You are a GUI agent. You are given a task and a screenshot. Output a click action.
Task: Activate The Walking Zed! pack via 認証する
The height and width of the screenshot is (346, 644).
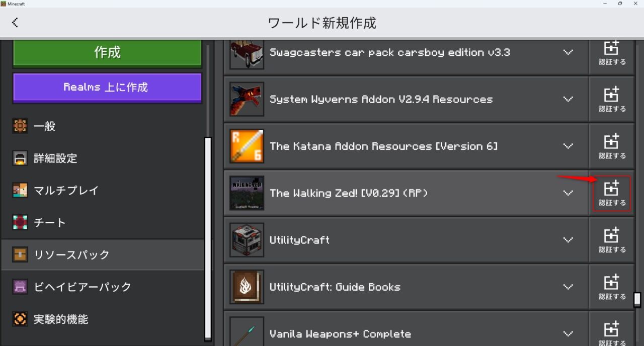(612, 193)
